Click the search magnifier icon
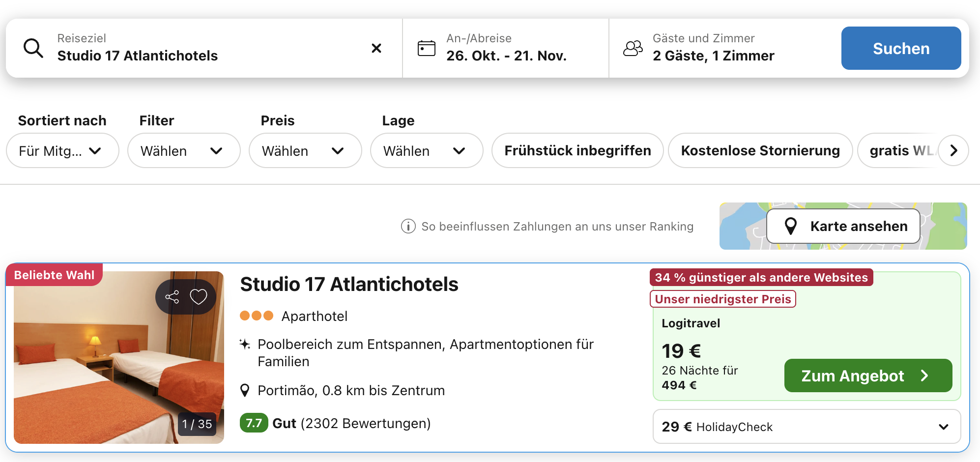This screenshot has height=462, width=980. pos(33,48)
